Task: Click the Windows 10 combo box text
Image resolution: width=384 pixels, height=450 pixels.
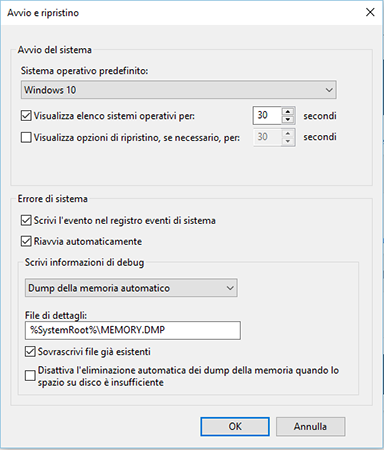Action: [x=50, y=90]
